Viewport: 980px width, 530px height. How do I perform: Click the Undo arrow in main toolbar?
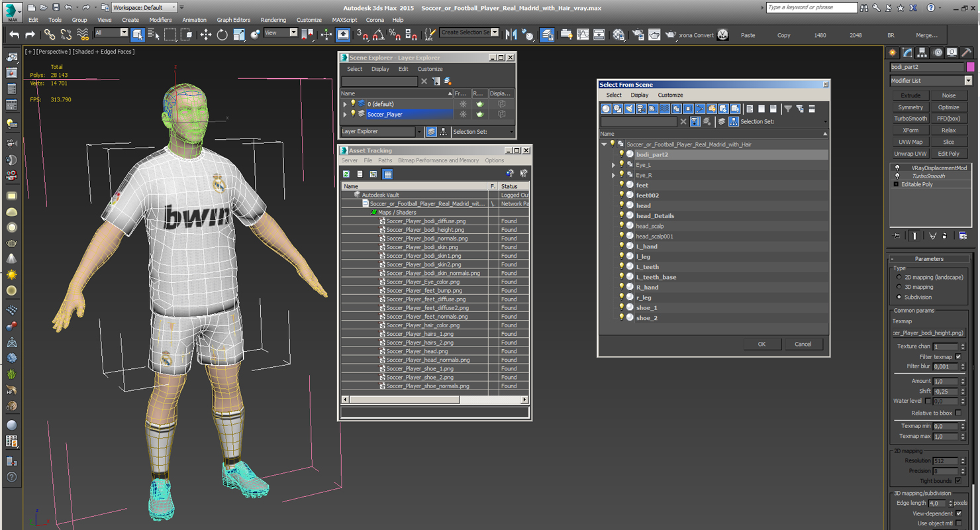point(14,34)
